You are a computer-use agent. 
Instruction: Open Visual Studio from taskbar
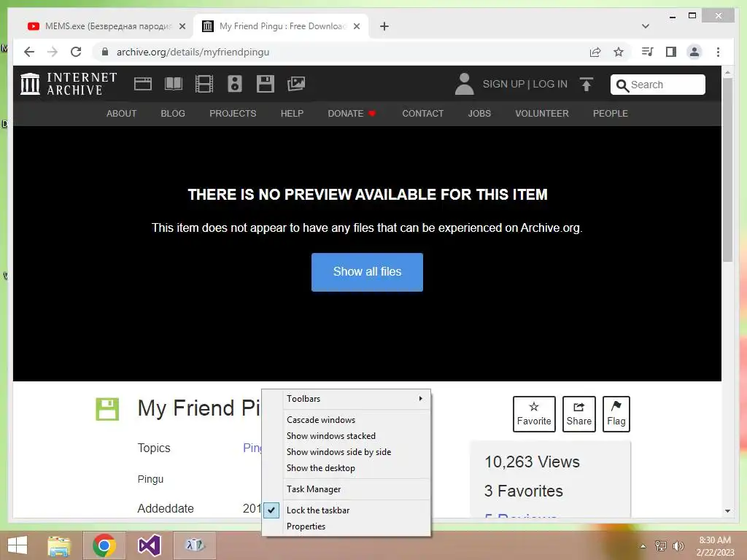(x=149, y=545)
